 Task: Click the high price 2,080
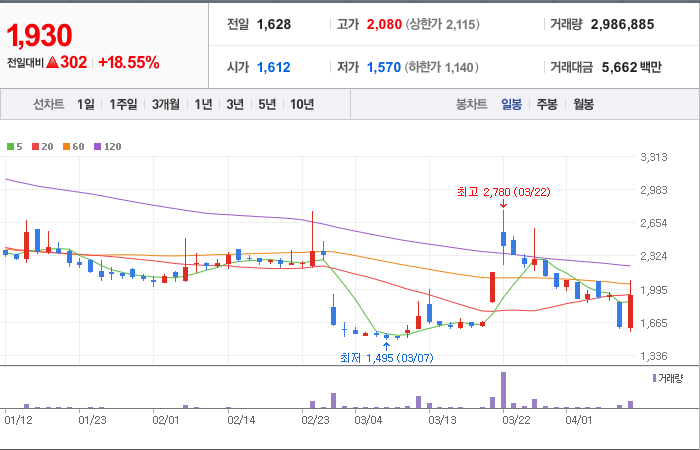point(384,24)
